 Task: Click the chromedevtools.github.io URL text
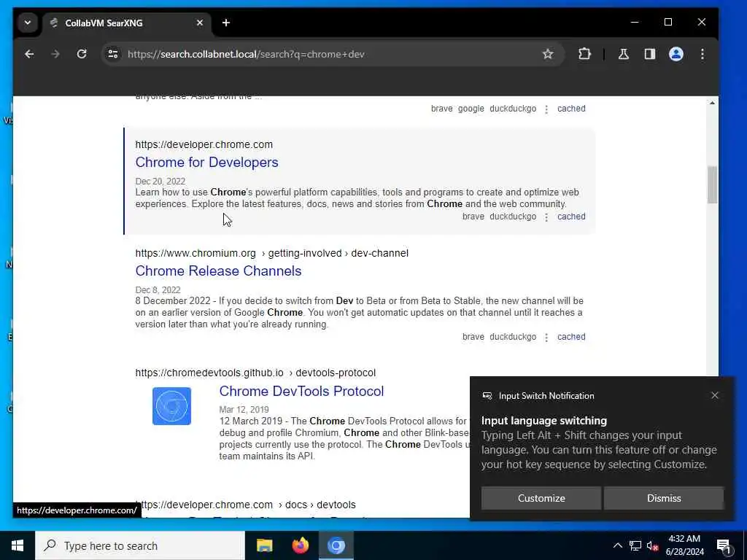pos(255,373)
